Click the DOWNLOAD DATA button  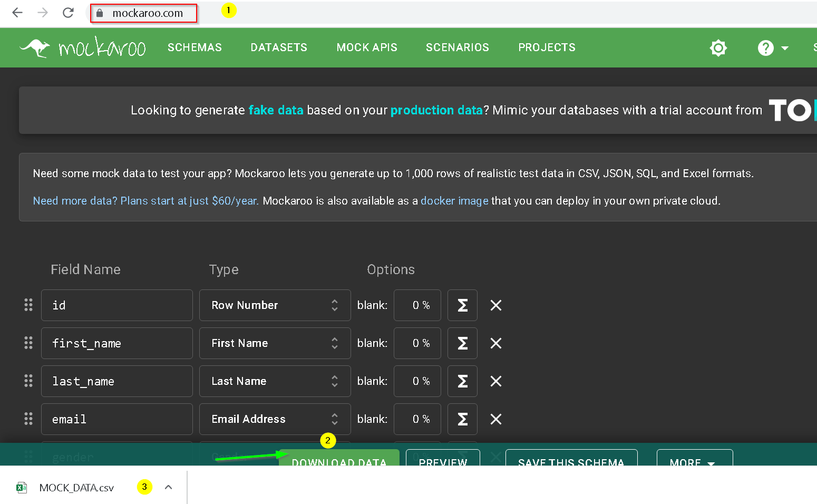pos(339,458)
